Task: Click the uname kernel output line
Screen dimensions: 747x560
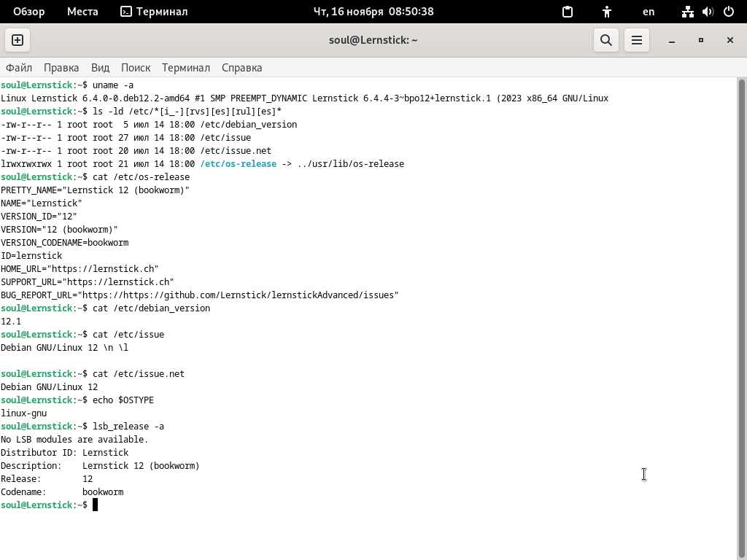Action: click(x=304, y=98)
